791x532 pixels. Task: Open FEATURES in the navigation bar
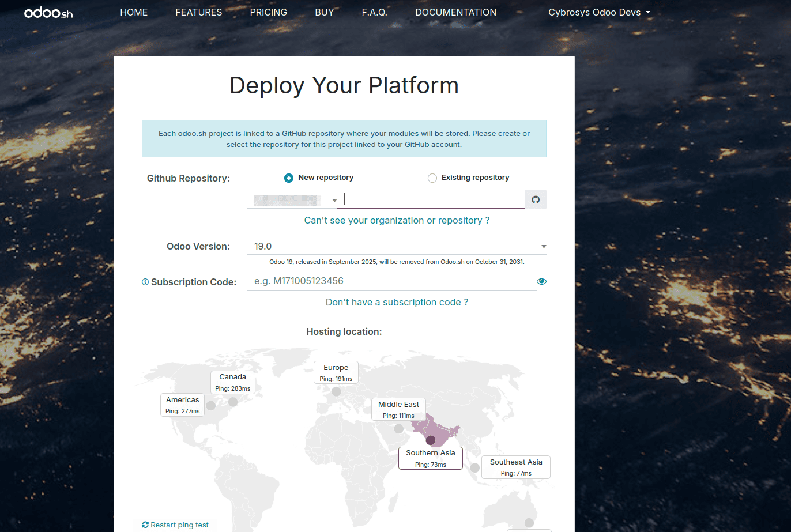[199, 12]
